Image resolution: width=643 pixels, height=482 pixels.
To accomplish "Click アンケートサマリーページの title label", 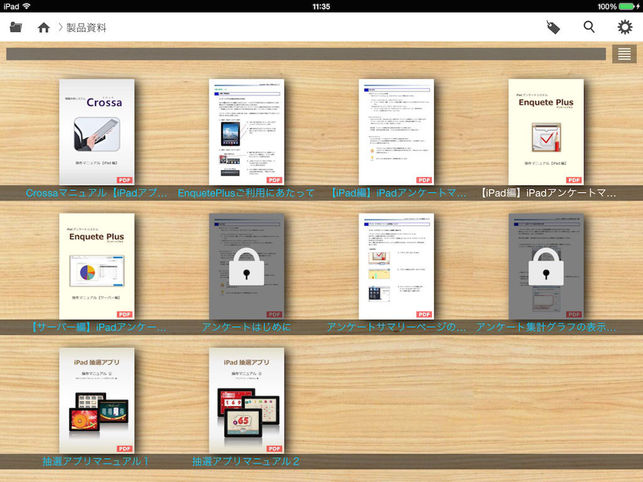I will (x=396, y=327).
